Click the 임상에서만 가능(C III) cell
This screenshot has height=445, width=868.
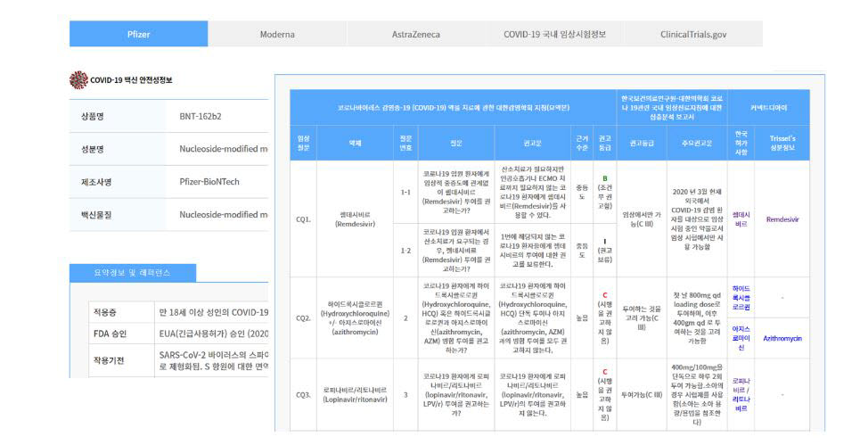[x=642, y=219]
